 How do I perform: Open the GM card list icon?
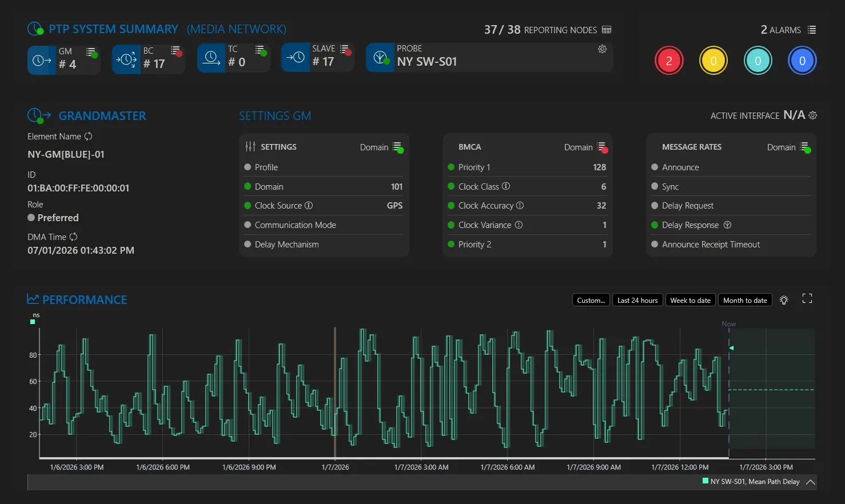91,52
